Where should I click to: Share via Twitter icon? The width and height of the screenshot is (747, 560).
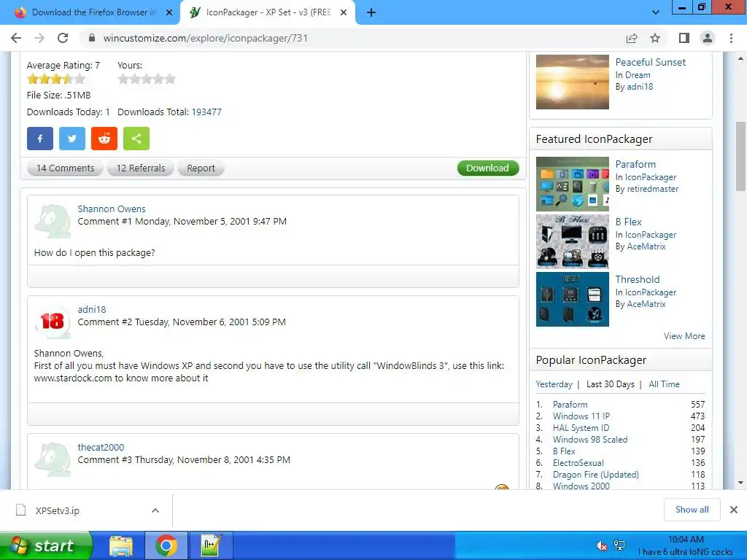point(72,139)
